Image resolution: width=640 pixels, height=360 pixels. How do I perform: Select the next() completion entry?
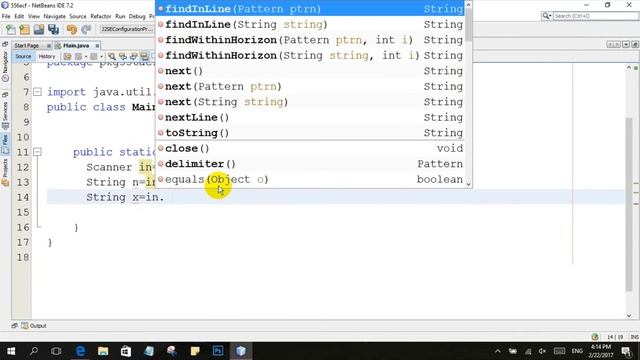310,71
